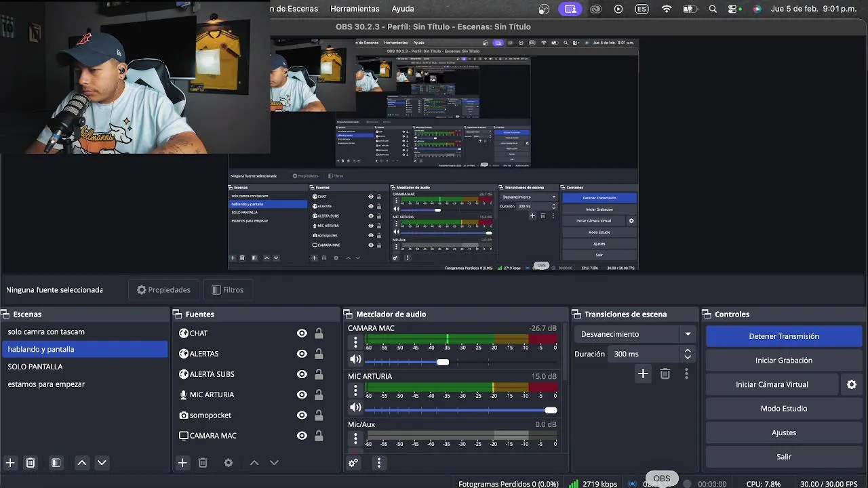Hide the ALERTA SUBS source
The width and height of the screenshot is (868, 488).
302,374
